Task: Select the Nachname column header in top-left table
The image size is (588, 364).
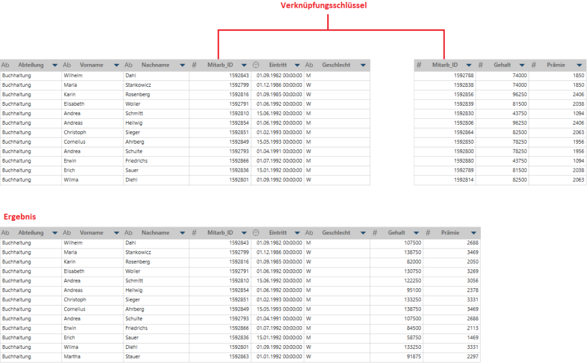Action: coord(155,65)
